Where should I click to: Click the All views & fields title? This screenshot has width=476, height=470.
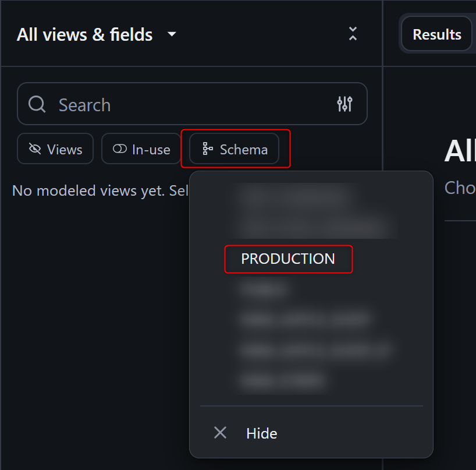coord(85,35)
